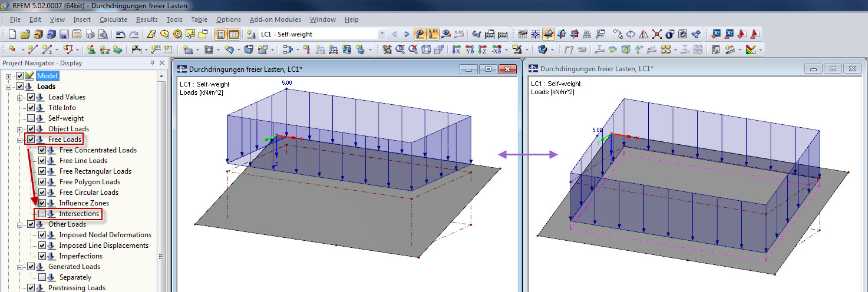Screen dimensions: 868x292
Task: Click the new line tool icon
Action: pyautogui.click(x=32, y=49)
